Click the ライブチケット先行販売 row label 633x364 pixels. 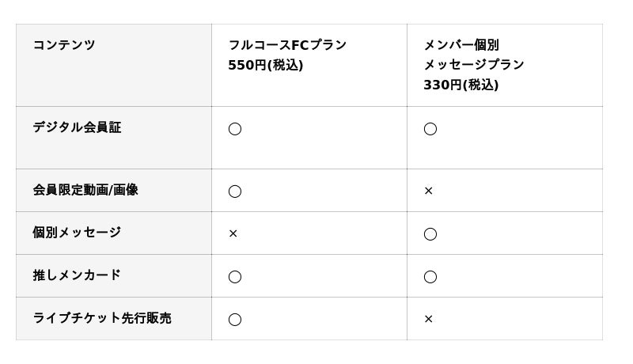tap(102, 318)
